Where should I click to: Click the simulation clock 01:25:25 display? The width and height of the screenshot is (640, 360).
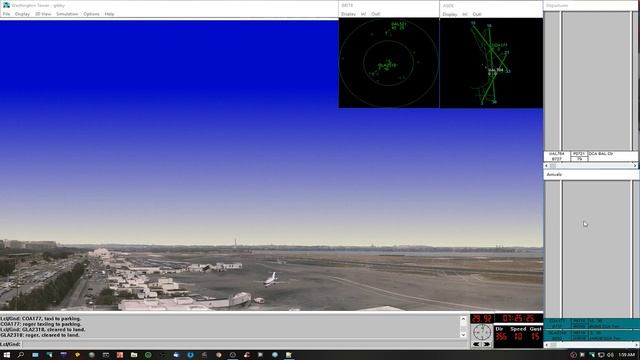518,318
